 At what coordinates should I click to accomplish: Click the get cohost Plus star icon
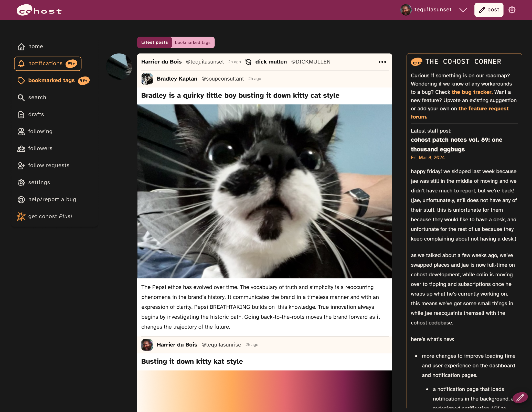[21, 216]
